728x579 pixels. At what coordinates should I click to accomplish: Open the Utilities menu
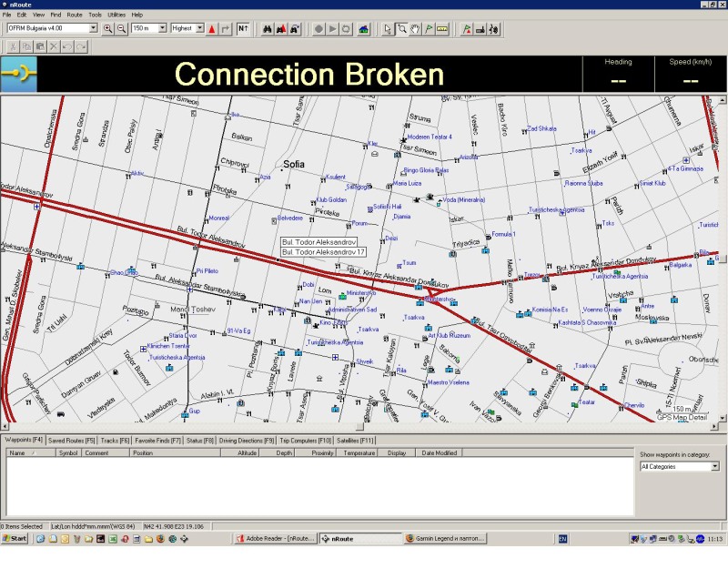tap(116, 15)
